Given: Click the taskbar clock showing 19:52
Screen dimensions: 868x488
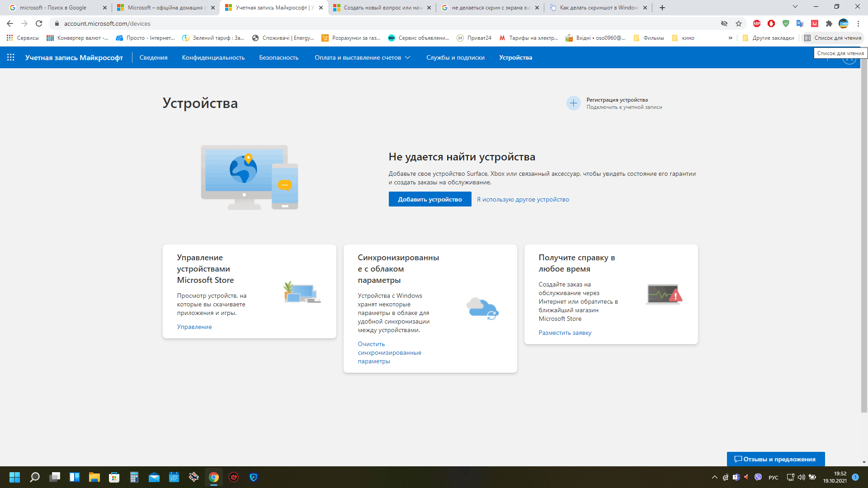Looking at the screenshot, I should [x=835, y=477].
